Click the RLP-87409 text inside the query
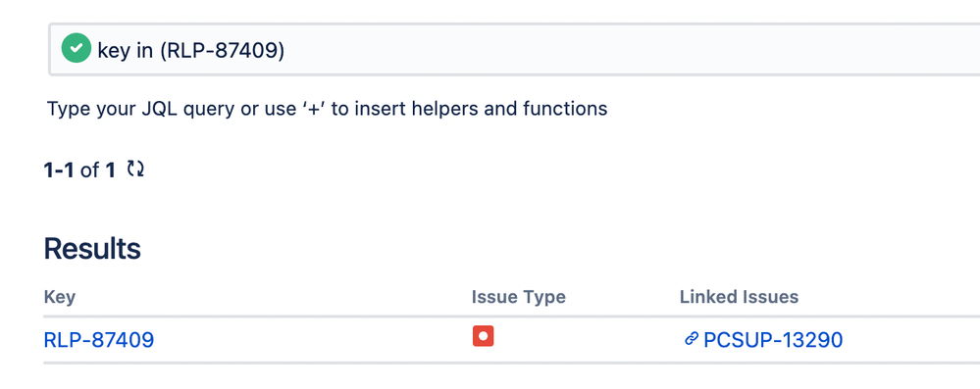 222,50
